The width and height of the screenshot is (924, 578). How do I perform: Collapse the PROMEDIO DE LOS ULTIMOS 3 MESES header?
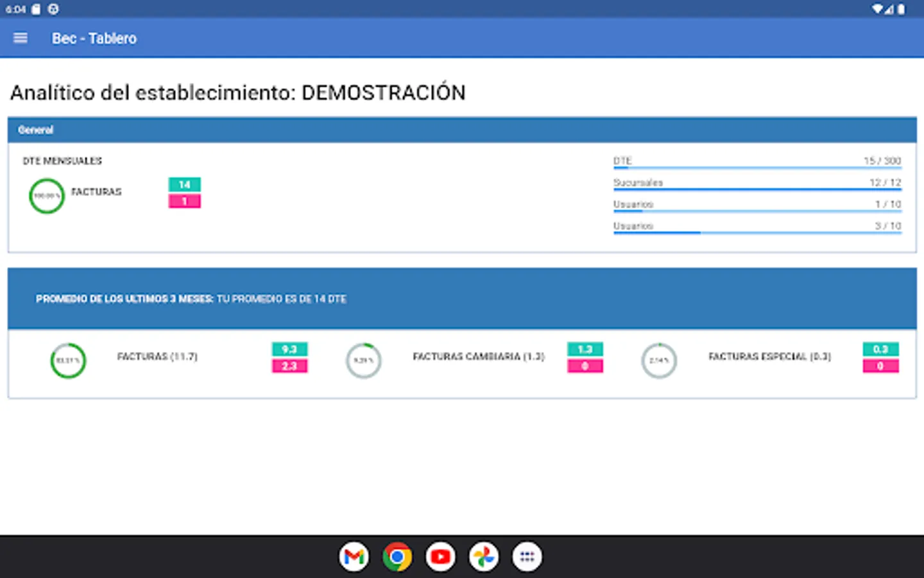point(191,299)
